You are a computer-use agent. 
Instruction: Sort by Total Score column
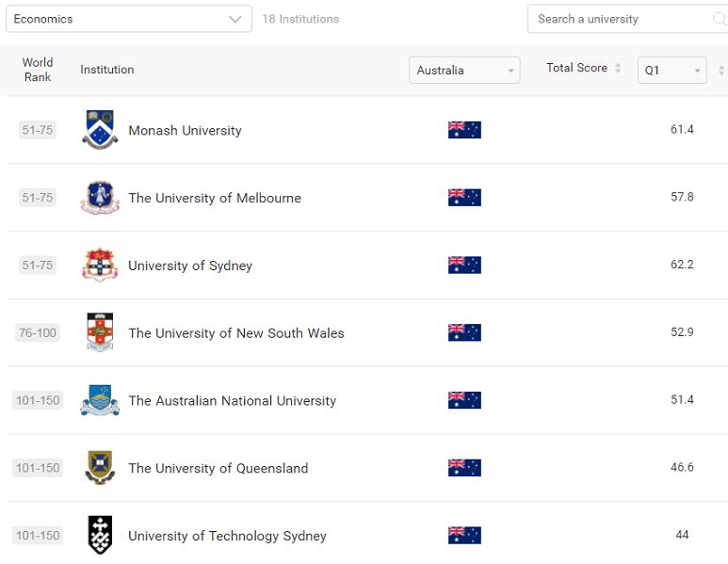coord(583,68)
